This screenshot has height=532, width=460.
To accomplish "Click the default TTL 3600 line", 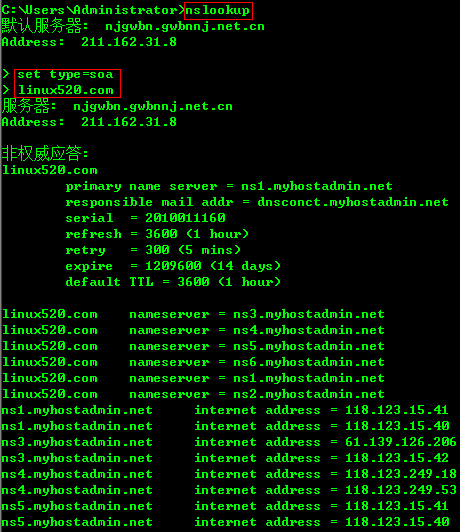I will tap(173, 282).
